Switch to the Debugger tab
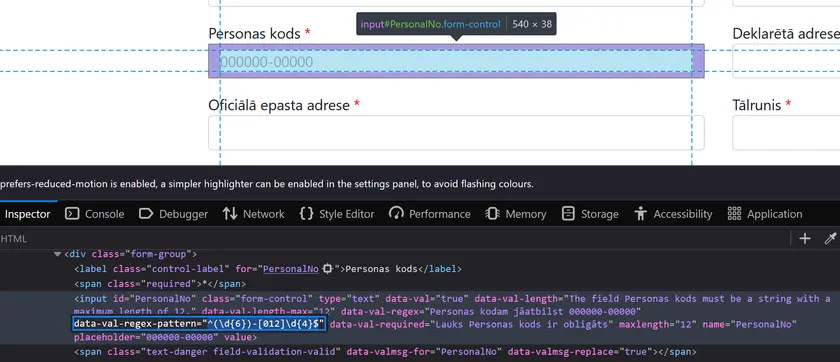This screenshot has width=840, height=362. click(x=173, y=214)
